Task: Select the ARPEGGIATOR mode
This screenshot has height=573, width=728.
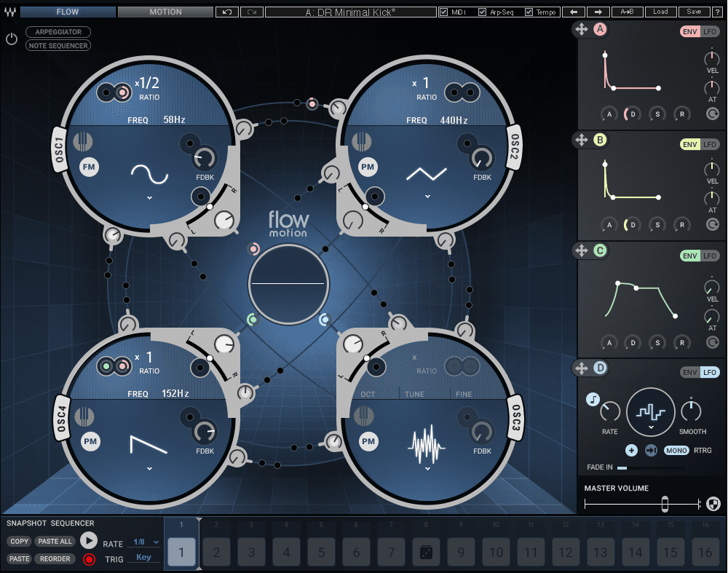Action: 58,32
